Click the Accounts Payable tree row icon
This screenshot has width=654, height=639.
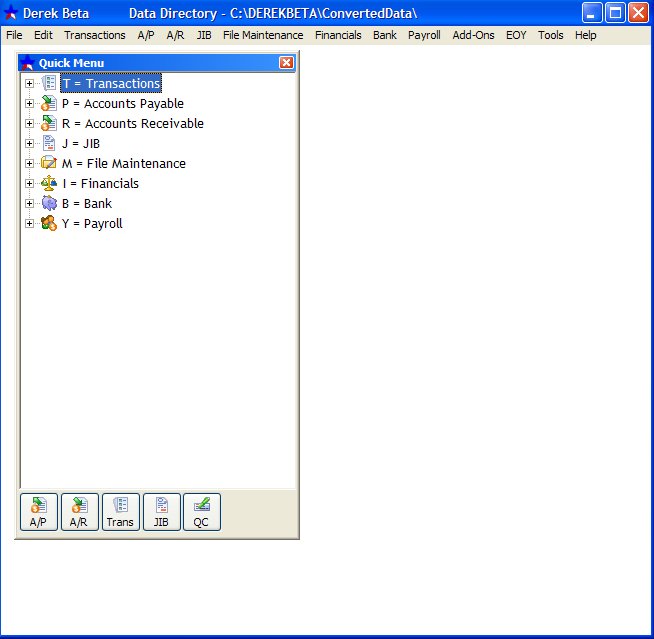coord(49,103)
